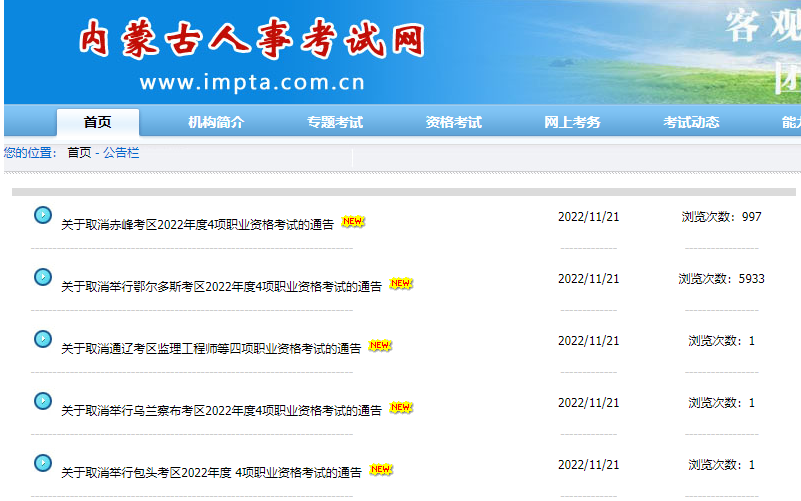Click the bullet icon beside the 通辽考区 announcement
Viewport: 801px width, 501px height.
coord(43,339)
